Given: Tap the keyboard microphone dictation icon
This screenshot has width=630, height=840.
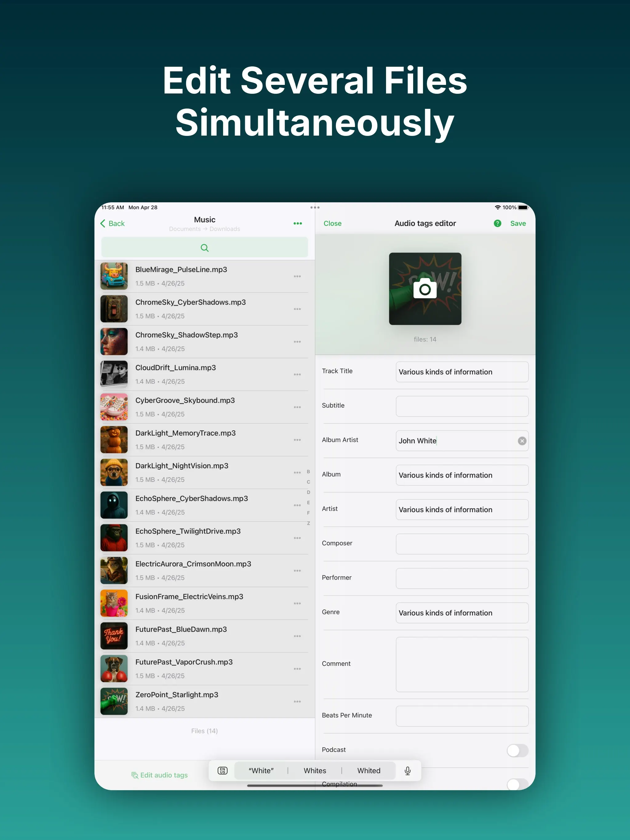Looking at the screenshot, I should tap(407, 771).
